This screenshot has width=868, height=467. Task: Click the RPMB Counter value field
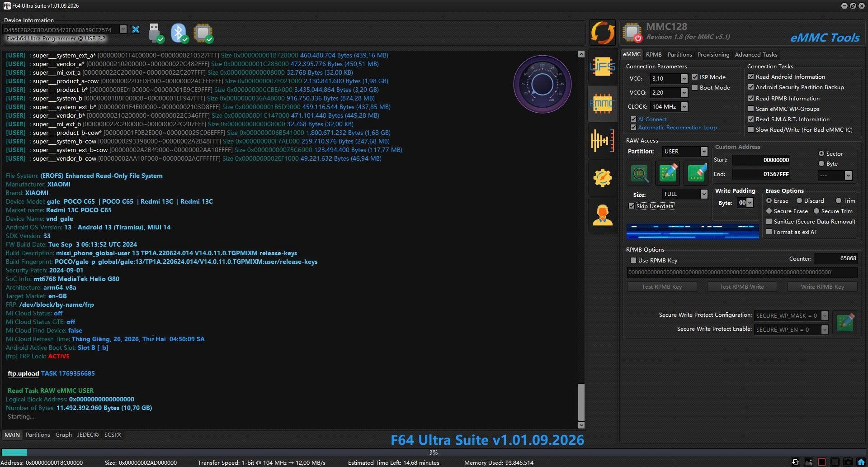[x=835, y=258]
